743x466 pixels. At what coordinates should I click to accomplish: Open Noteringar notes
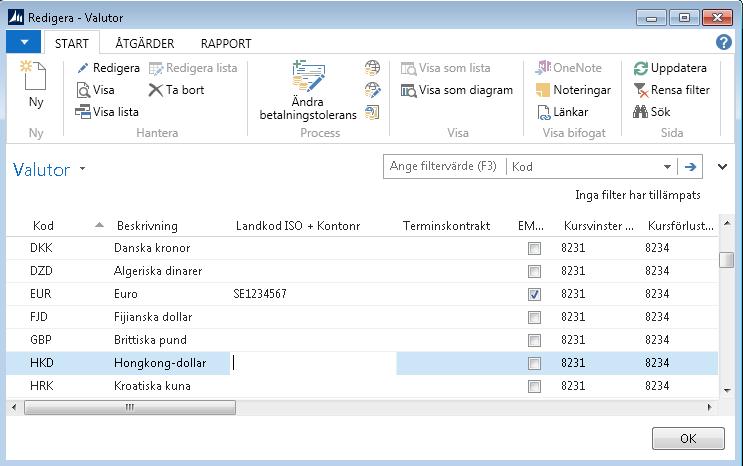tap(573, 90)
